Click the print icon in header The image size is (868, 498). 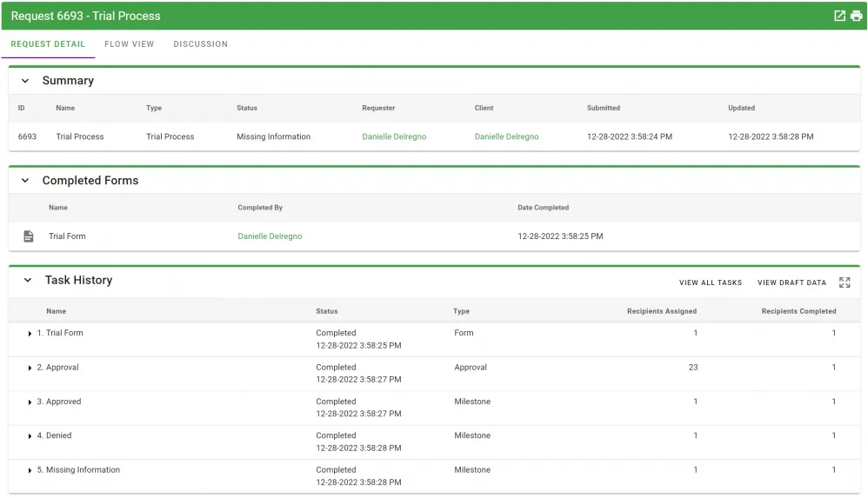[x=857, y=16]
